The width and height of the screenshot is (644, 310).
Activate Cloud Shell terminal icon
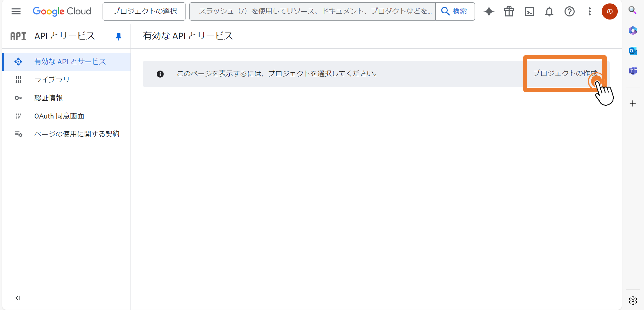point(529,12)
